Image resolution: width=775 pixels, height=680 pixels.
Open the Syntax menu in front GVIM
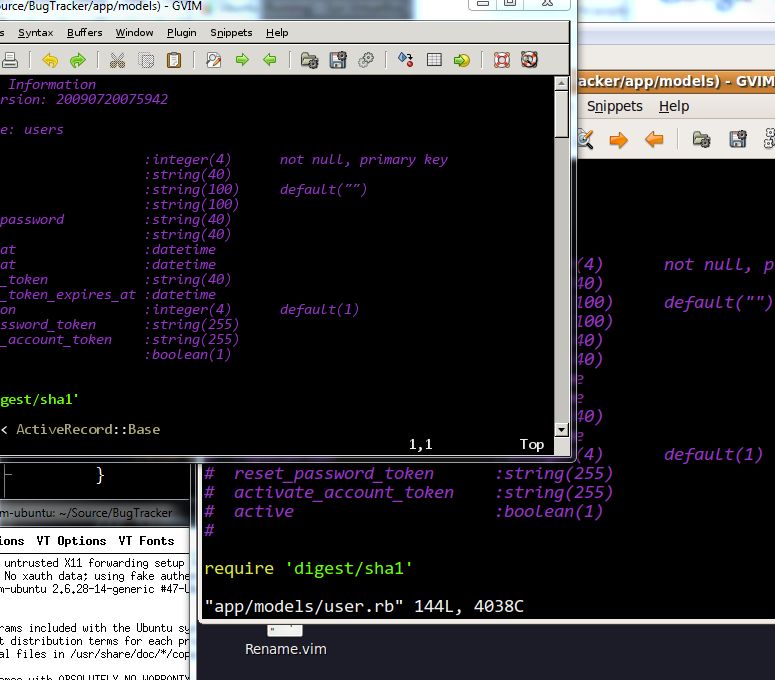pos(35,33)
